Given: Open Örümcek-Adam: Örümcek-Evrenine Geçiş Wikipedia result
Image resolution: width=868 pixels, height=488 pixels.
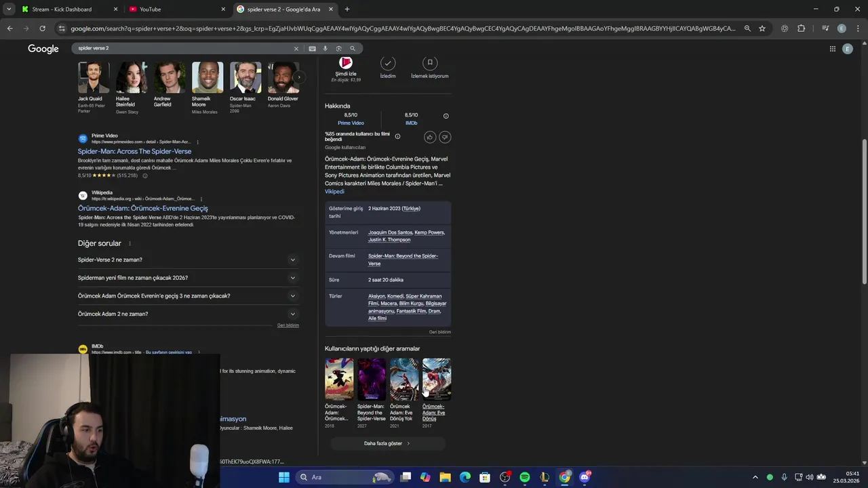Looking at the screenshot, I should pos(143,208).
